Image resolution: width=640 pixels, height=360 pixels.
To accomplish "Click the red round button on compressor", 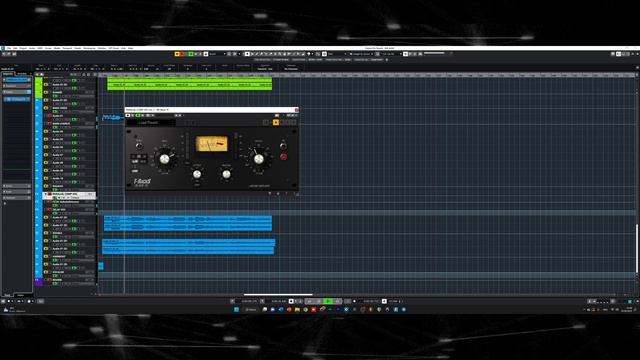I will [283, 157].
